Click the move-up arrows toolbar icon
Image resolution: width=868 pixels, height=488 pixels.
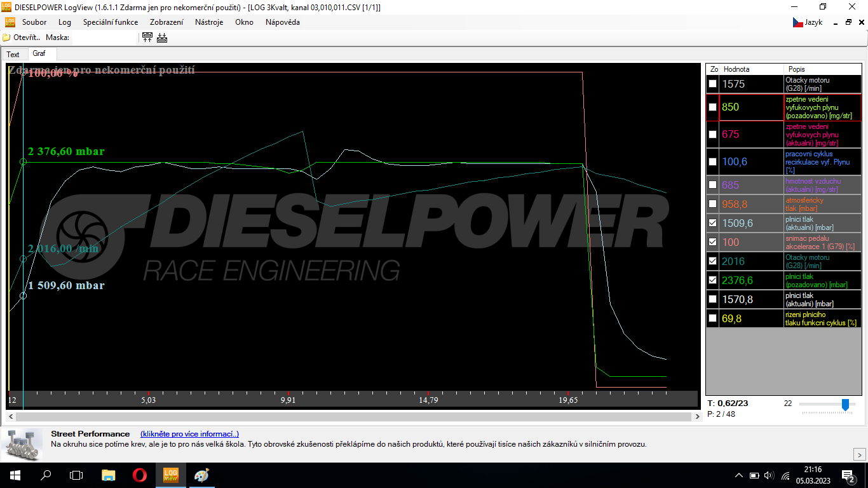[x=147, y=37]
